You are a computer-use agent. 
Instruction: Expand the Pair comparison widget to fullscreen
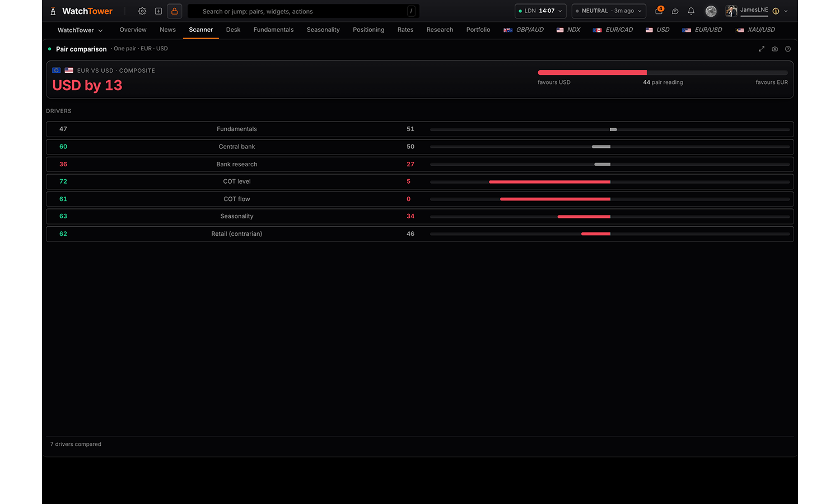(762, 49)
